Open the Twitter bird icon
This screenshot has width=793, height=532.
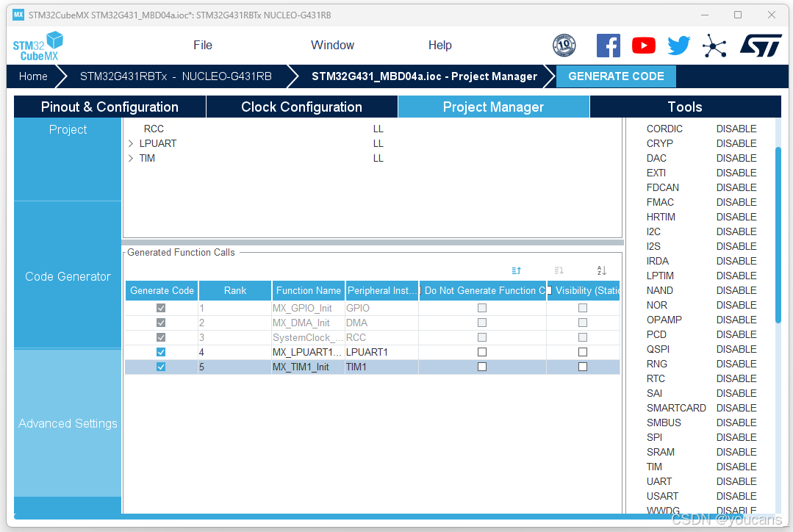pyautogui.click(x=678, y=46)
